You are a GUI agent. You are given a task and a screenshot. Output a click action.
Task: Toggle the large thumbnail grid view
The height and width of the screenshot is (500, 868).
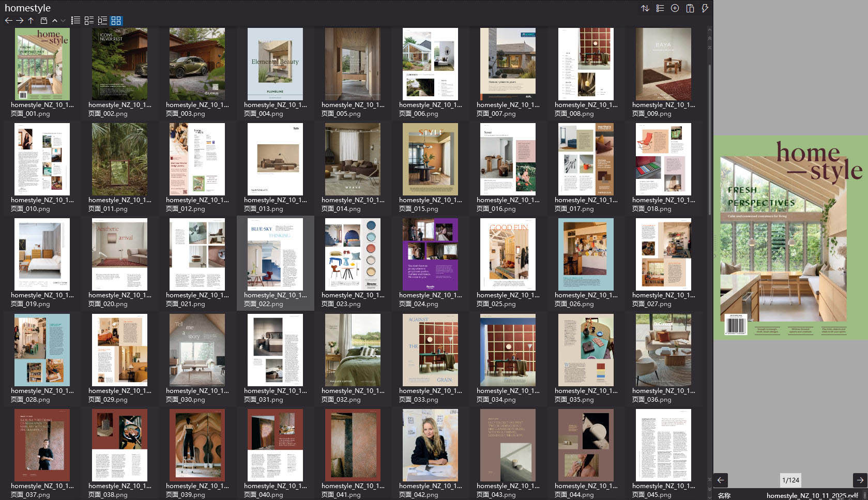tap(116, 21)
